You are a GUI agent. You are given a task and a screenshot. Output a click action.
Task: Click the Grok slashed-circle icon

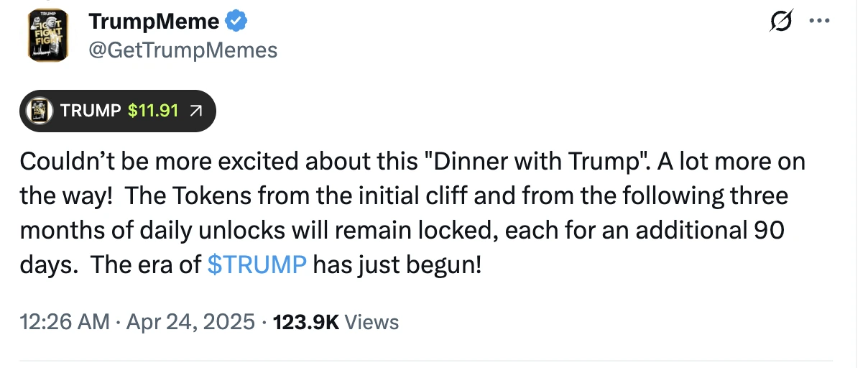click(778, 24)
